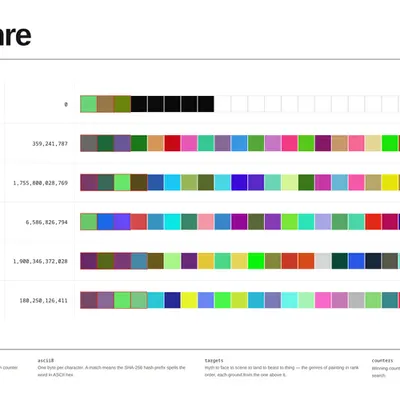Click the red swatch in the 359,241,787 row
The height and width of the screenshot is (400, 400).
172,143
